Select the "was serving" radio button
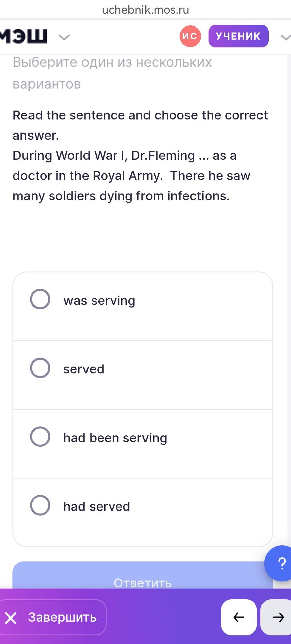Screen dimensions: 291x644 click(x=40, y=299)
